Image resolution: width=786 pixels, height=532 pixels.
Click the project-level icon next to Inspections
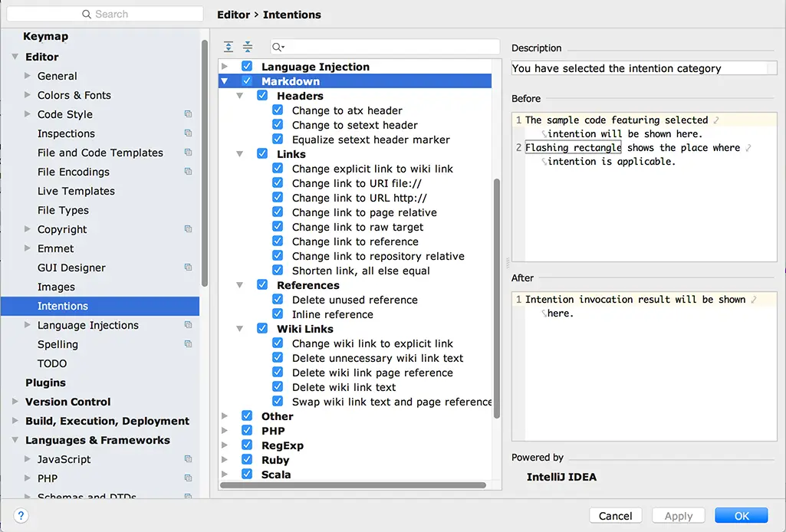[x=188, y=133]
